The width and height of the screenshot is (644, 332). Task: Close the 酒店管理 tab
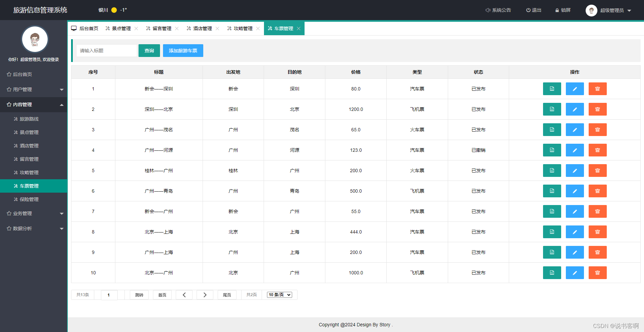217,28
